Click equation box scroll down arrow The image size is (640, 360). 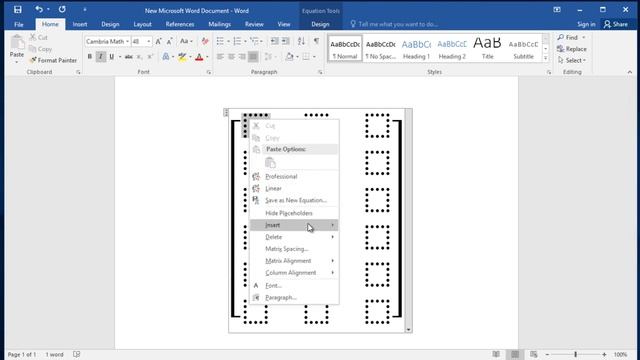[408, 329]
